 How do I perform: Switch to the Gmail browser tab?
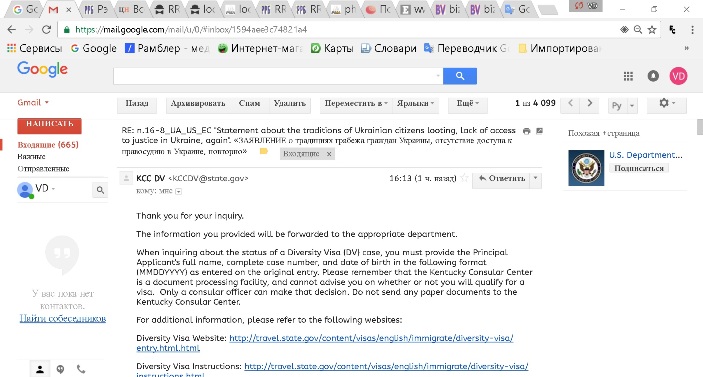pyautogui.click(x=60, y=10)
